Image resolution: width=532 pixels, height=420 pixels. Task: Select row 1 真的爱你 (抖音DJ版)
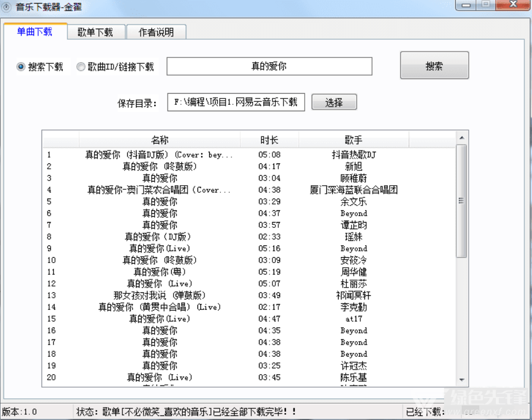[250, 155]
